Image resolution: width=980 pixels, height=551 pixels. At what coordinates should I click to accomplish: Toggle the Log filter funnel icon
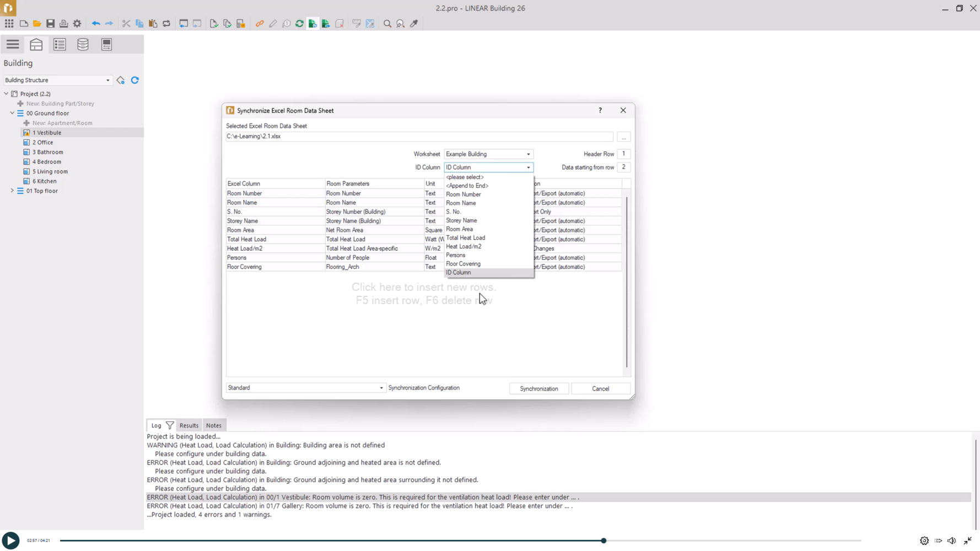170,425
